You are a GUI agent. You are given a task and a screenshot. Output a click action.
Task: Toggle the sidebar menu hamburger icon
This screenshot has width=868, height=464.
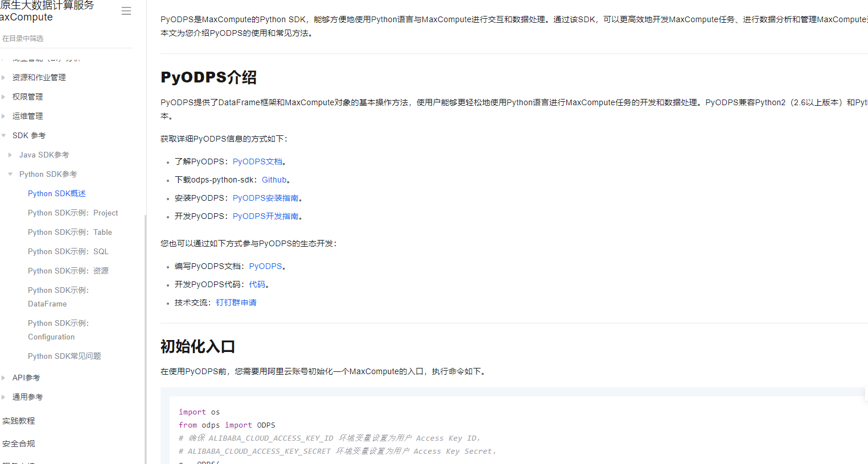click(126, 11)
